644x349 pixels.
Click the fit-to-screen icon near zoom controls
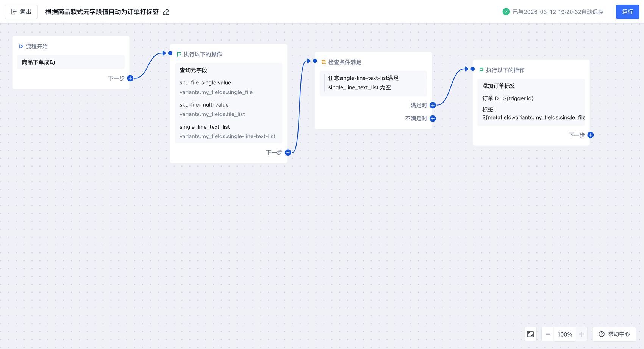coord(530,334)
